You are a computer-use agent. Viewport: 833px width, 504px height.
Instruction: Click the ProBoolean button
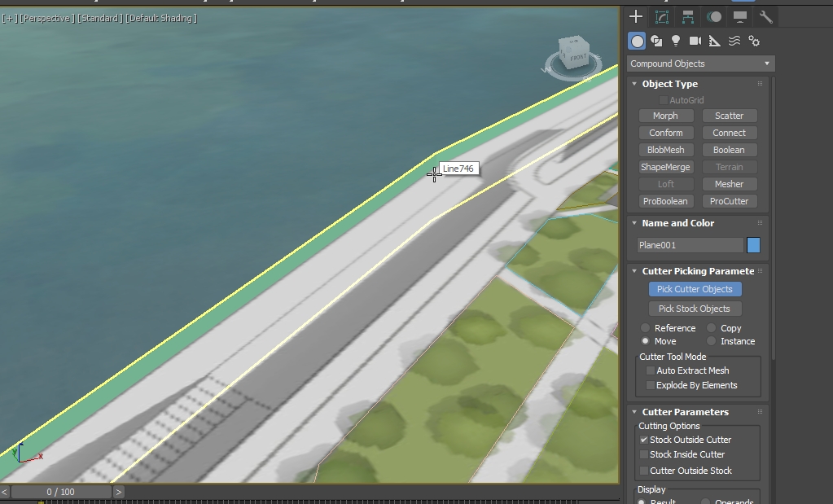665,201
